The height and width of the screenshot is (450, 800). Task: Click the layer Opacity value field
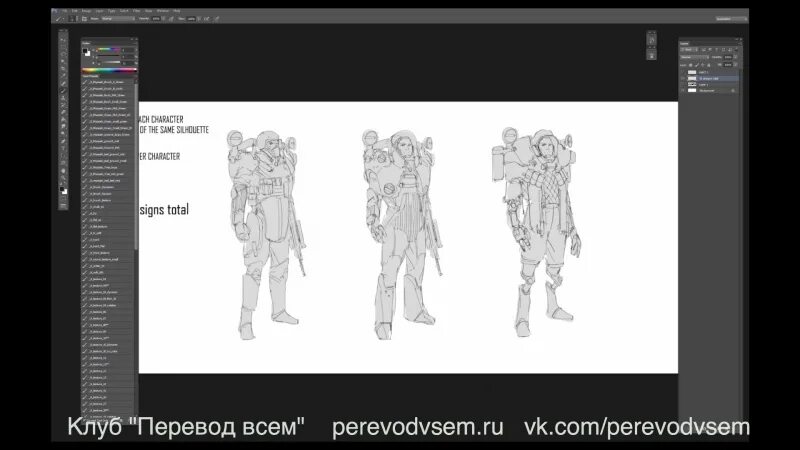click(728, 57)
